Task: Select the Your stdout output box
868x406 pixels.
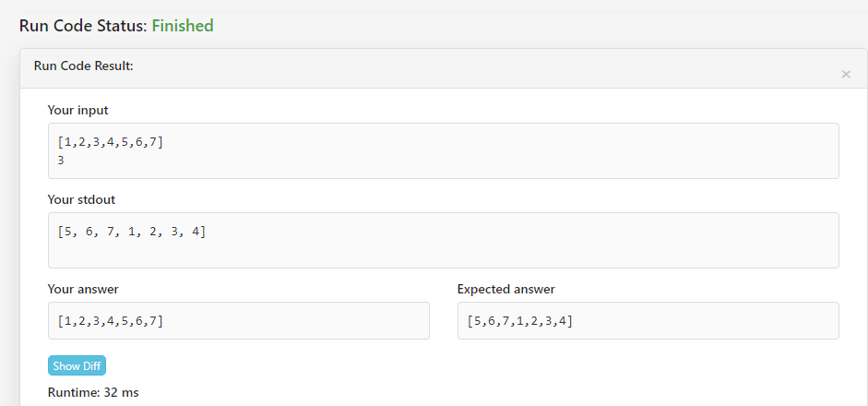Action: coord(444,241)
